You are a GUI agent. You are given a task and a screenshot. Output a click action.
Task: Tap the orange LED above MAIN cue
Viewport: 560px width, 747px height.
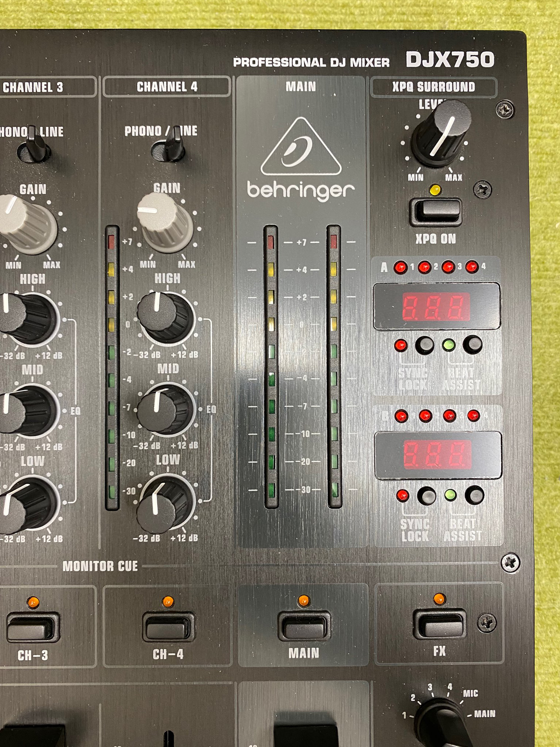[304, 600]
